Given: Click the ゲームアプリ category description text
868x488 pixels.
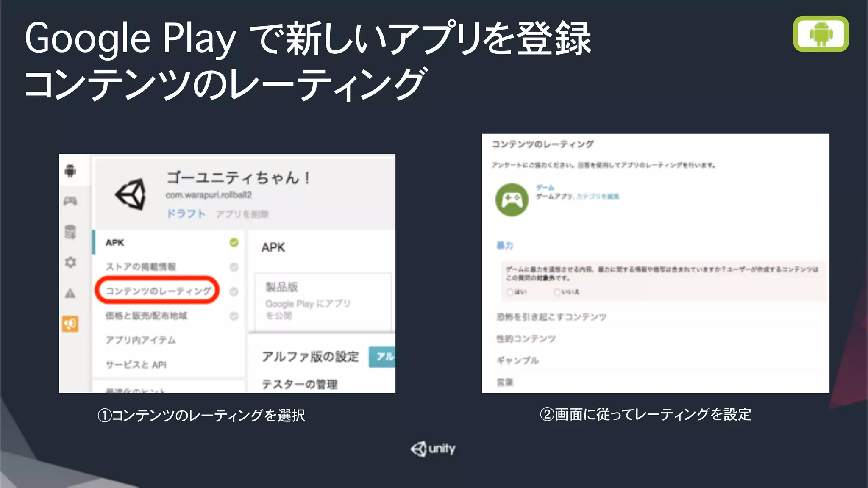Looking at the screenshot, I should 554,196.
